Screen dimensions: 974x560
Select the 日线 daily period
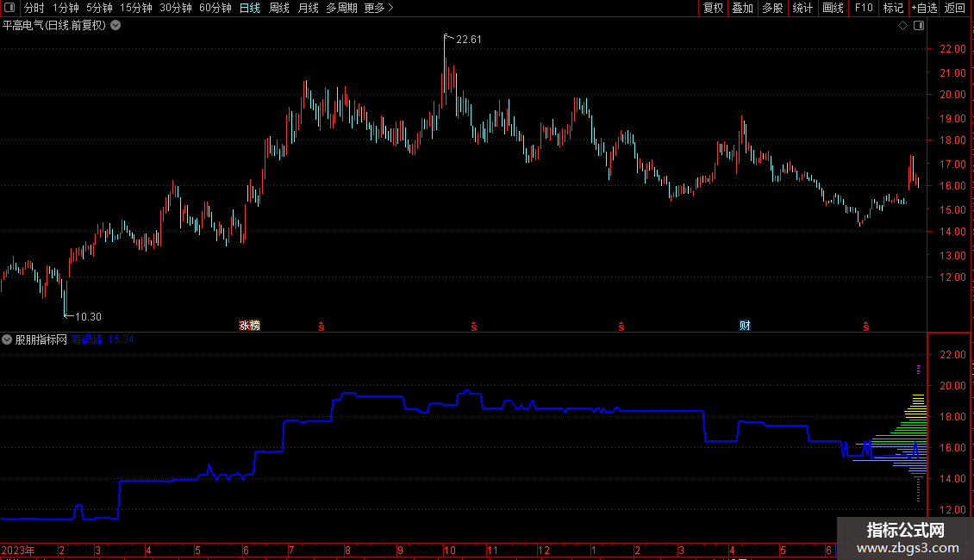coord(250,8)
